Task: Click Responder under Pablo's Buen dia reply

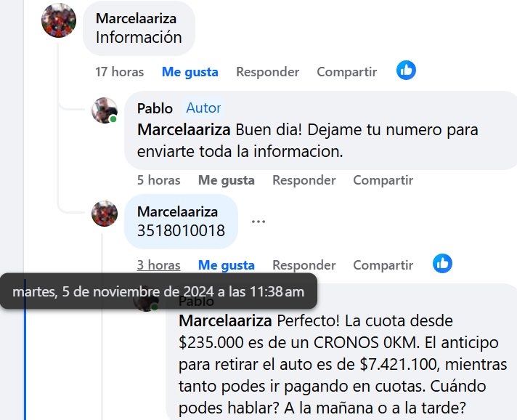Action: click(x=304, y=180)
